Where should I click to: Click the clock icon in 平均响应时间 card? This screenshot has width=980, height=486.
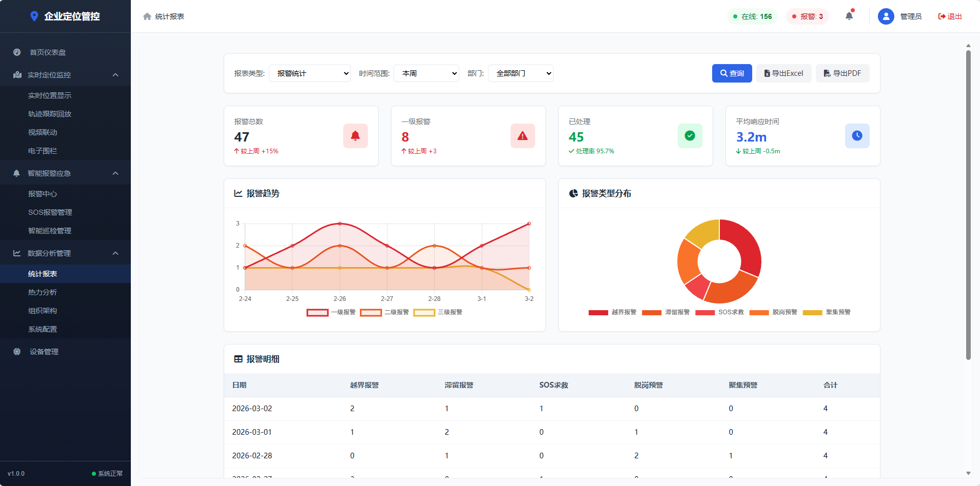pyautogui.click(x=857, y=136)
